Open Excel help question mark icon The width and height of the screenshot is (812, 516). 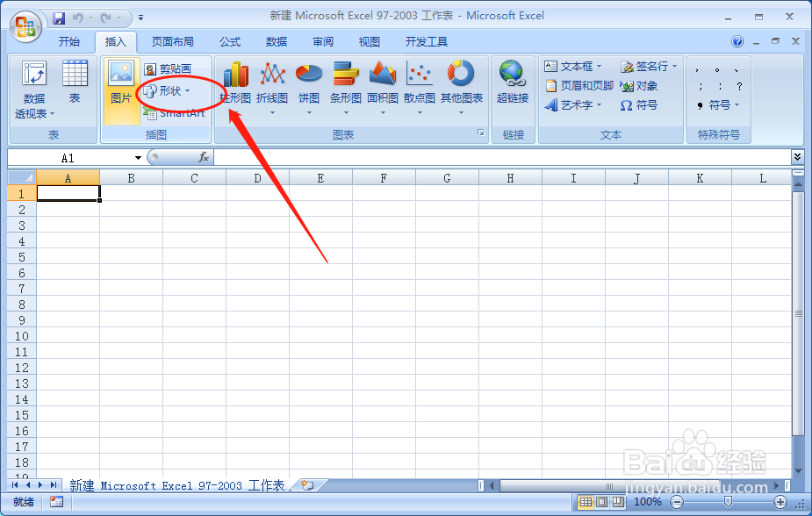point(737,41)
